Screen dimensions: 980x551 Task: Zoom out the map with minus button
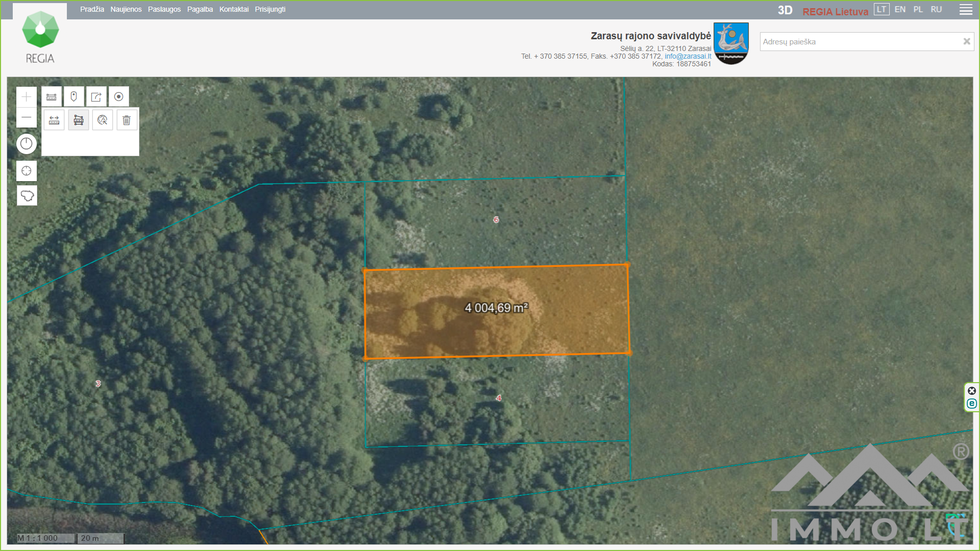pyautogui.click(x=27, y=117)
